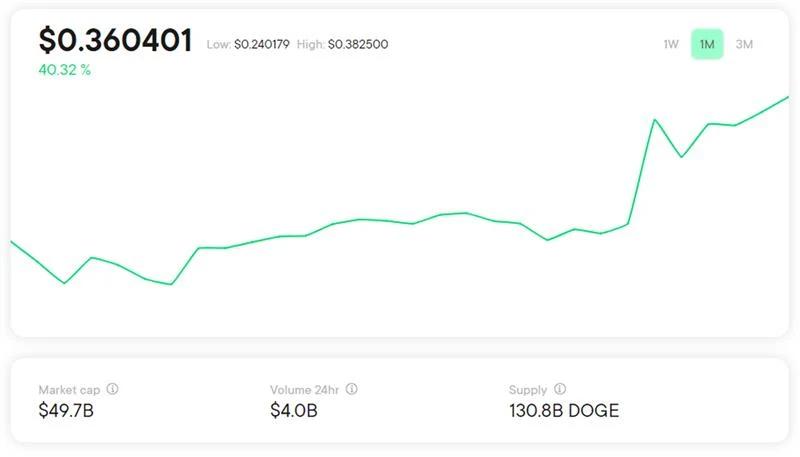Open Supply info icon
This screenshot has width=800, height=457.
[x=560, y=389]
